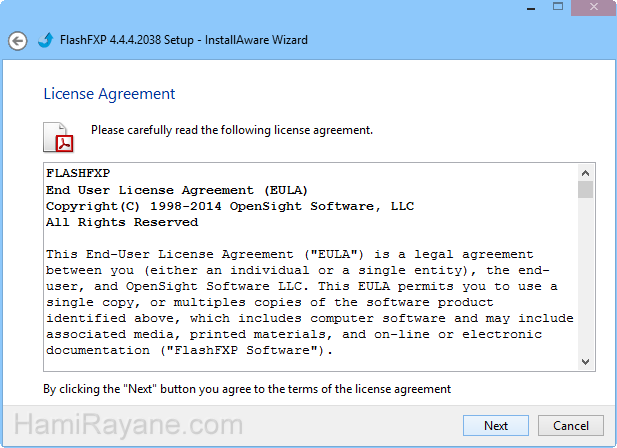
Task: Minimize the setup window
Action: coord(531,7)
